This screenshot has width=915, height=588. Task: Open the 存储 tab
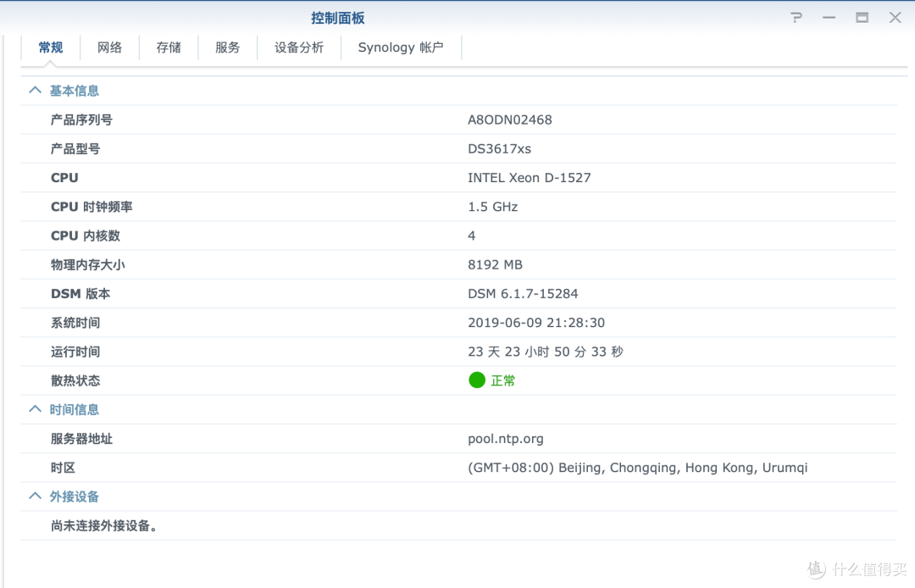pyautogui.click(x=169, y=47)
